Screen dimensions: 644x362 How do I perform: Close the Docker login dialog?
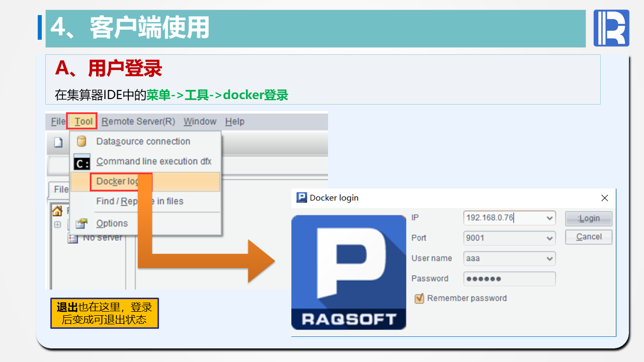[x=605, y=198]
